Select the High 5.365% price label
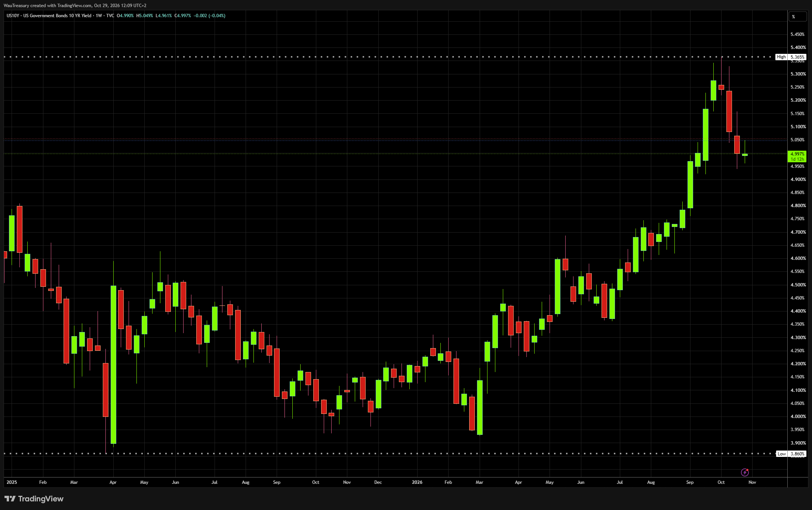 pos(791,57)
